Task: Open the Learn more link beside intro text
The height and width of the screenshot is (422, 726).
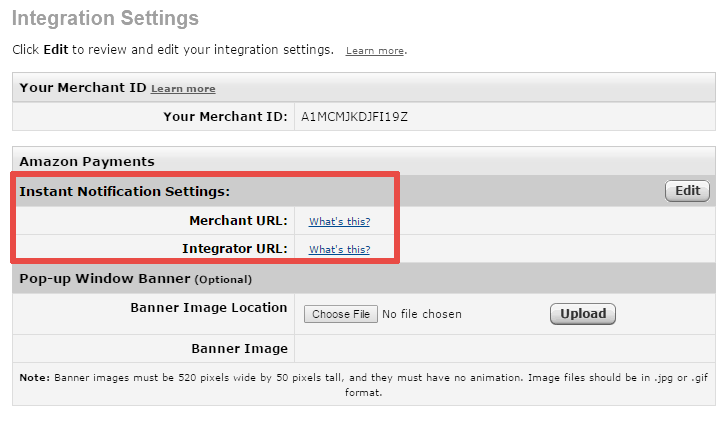Action: pyautogui.click(x=375, y=51)
